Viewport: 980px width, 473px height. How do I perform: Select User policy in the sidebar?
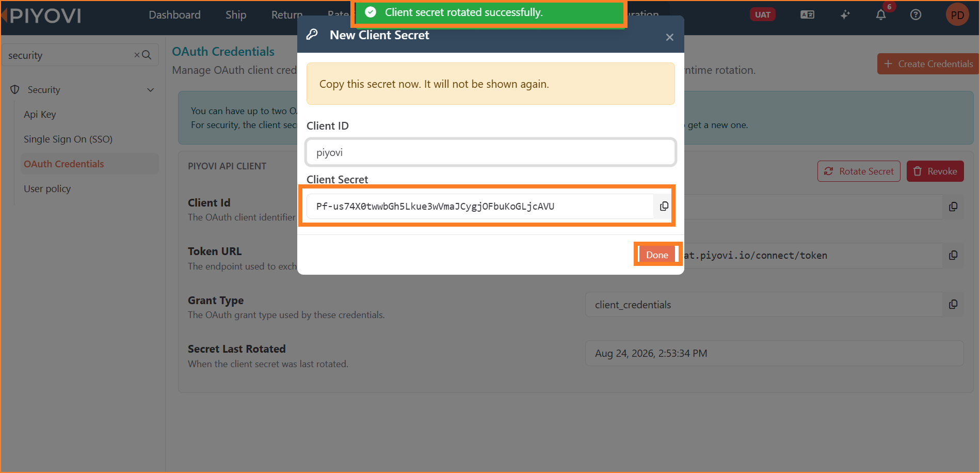pyautogui.click(x=47, y=189)
